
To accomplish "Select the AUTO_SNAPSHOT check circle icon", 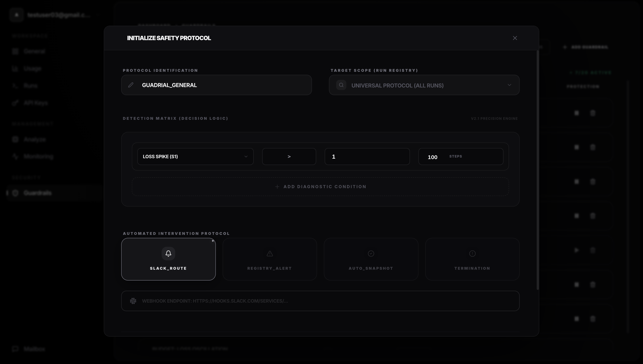I will (371, 254).
